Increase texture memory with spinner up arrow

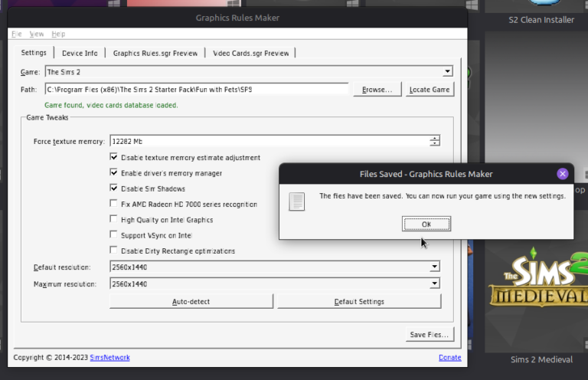click(x=435, y=138)
